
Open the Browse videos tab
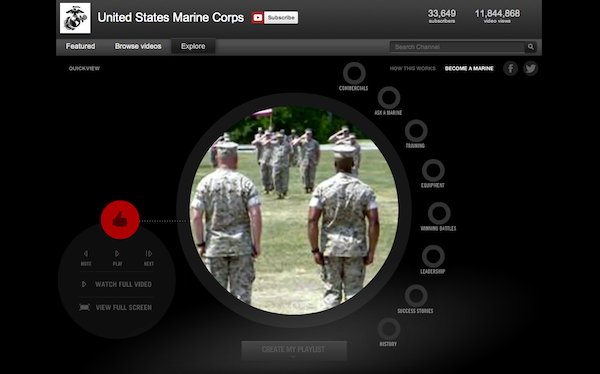point(138,46)
